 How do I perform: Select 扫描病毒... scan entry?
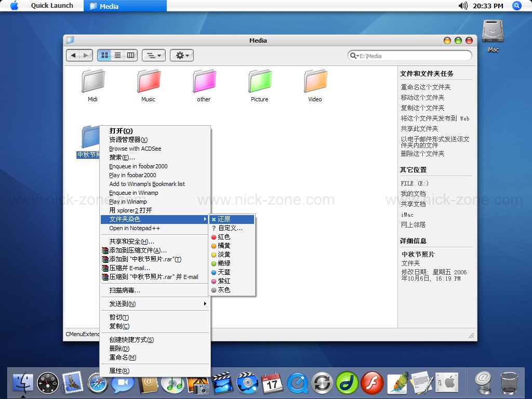155,290
